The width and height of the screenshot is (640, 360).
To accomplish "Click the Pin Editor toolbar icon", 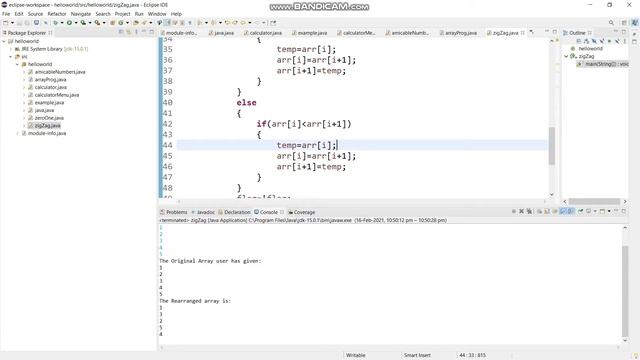I will coord(273,23).
